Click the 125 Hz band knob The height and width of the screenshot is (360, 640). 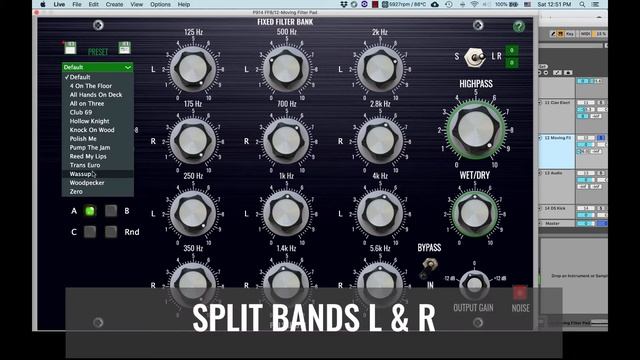193,69
